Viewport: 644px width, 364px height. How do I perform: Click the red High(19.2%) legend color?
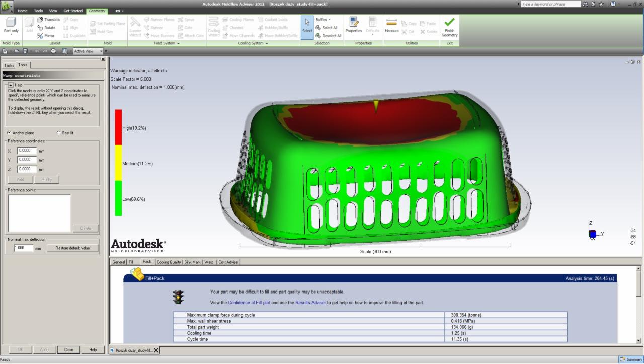click(118, 127)
